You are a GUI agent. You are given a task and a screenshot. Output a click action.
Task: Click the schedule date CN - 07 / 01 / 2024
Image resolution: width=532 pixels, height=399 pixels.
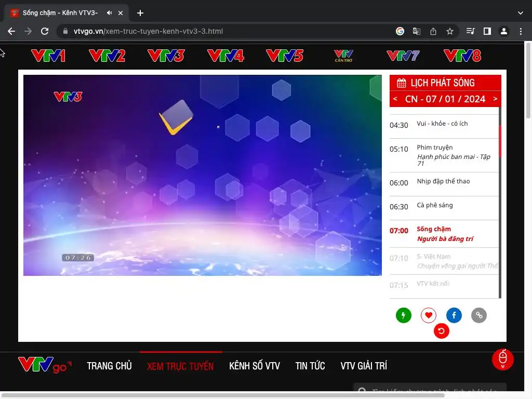[445, 99]
